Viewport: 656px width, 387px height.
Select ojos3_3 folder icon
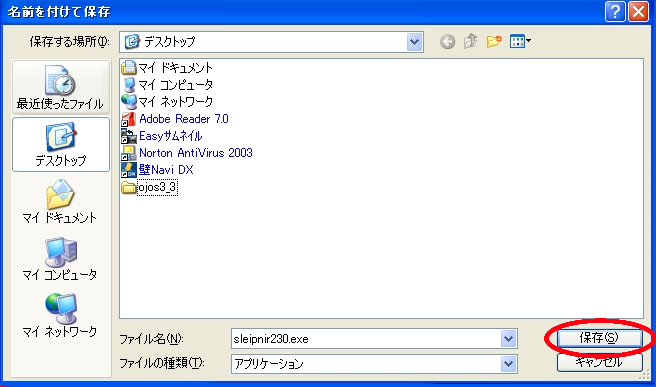[x=129, y=187]
